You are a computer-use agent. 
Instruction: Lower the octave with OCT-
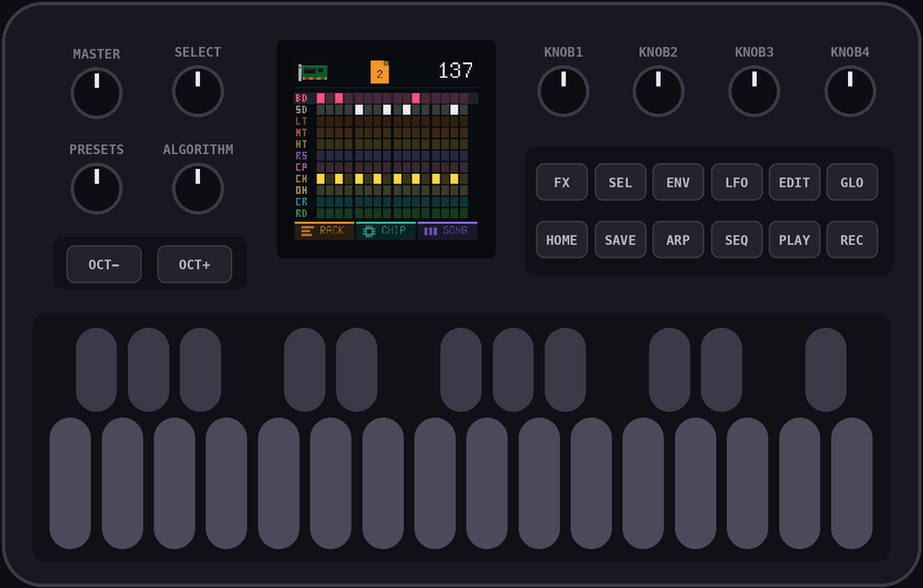tap(104, 264)
